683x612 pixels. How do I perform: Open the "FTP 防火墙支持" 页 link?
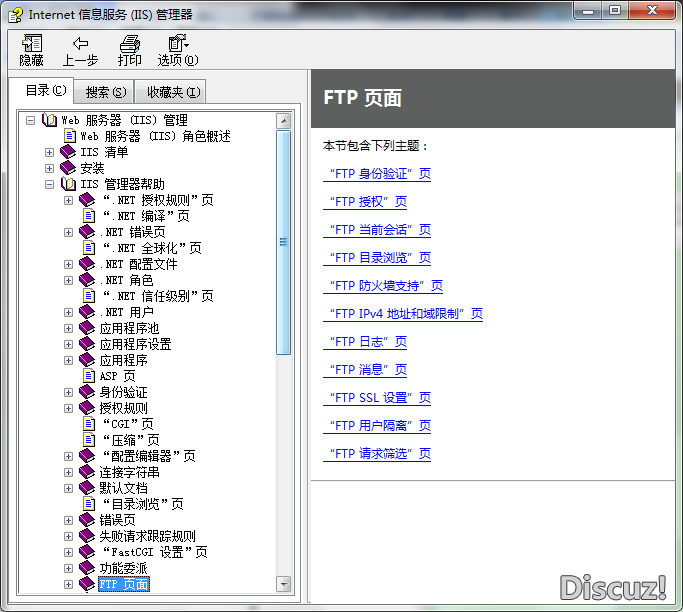[x=383, y=286]
